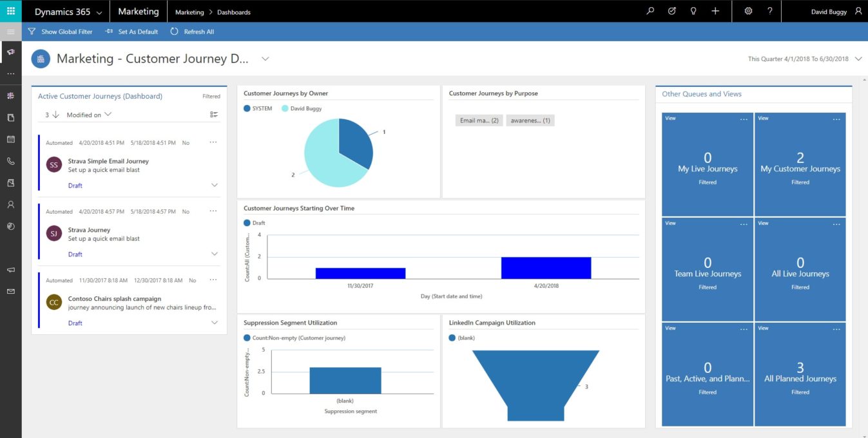Viewport: 868px width, 438px height.
Task: Open more actions for Strava Journey
Action: click(x=213, y=211)
